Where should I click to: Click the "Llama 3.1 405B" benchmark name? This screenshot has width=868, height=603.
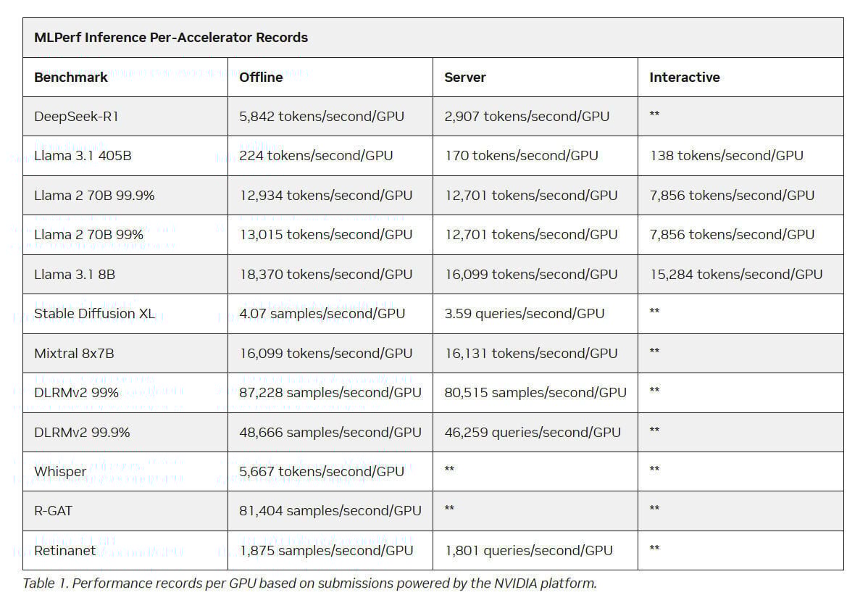[x=83, y=156]
